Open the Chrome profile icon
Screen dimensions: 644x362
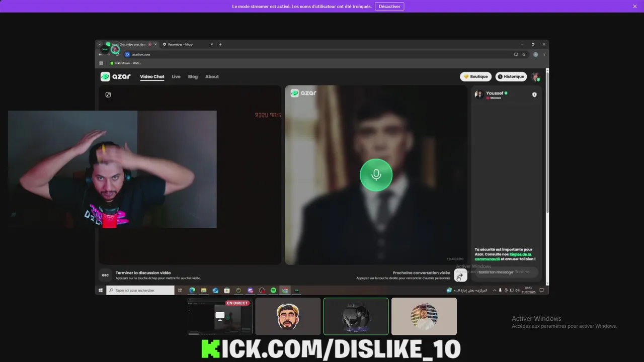(536, 54)
